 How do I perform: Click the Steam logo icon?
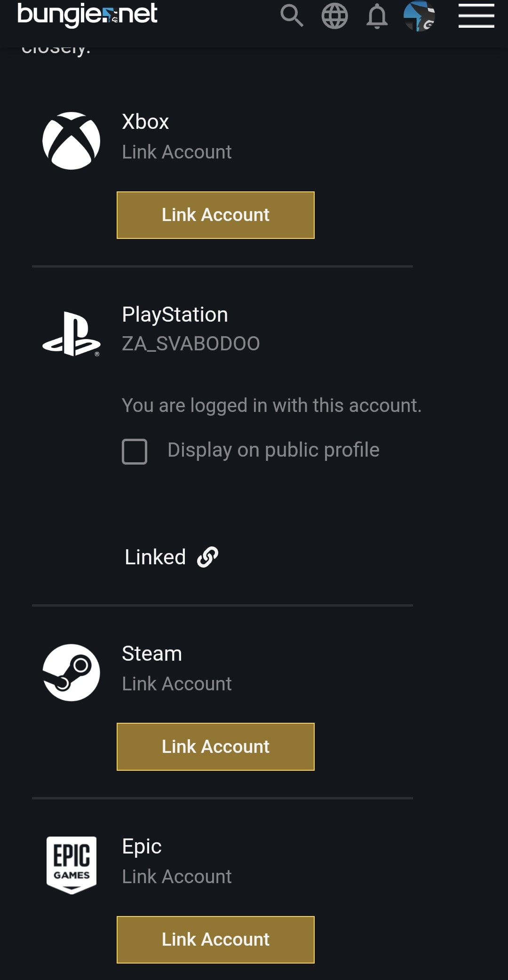(71, 672)
